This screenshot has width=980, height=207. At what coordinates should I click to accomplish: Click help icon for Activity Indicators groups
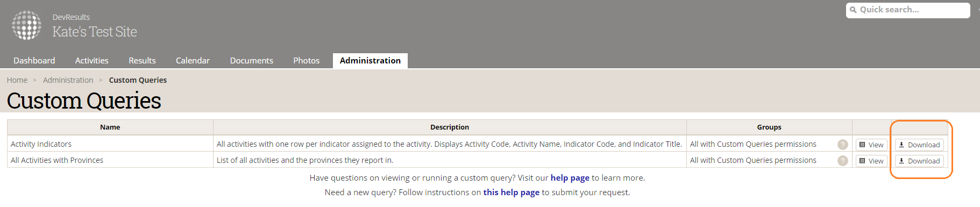[x=843, y=145]
